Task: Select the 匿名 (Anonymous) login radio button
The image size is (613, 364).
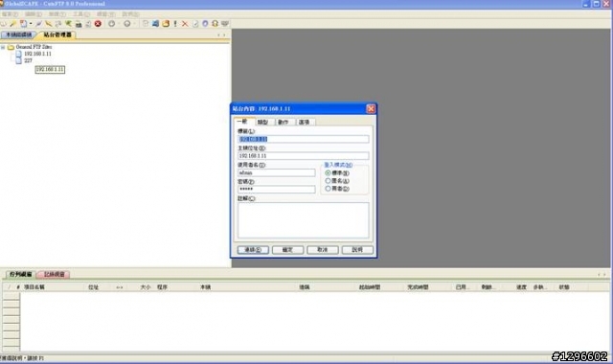Action: pos(328,181)
